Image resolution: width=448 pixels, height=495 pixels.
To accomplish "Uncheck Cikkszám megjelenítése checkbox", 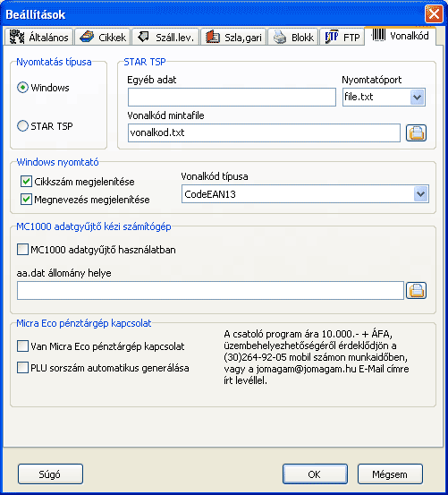I will [26, 182].
